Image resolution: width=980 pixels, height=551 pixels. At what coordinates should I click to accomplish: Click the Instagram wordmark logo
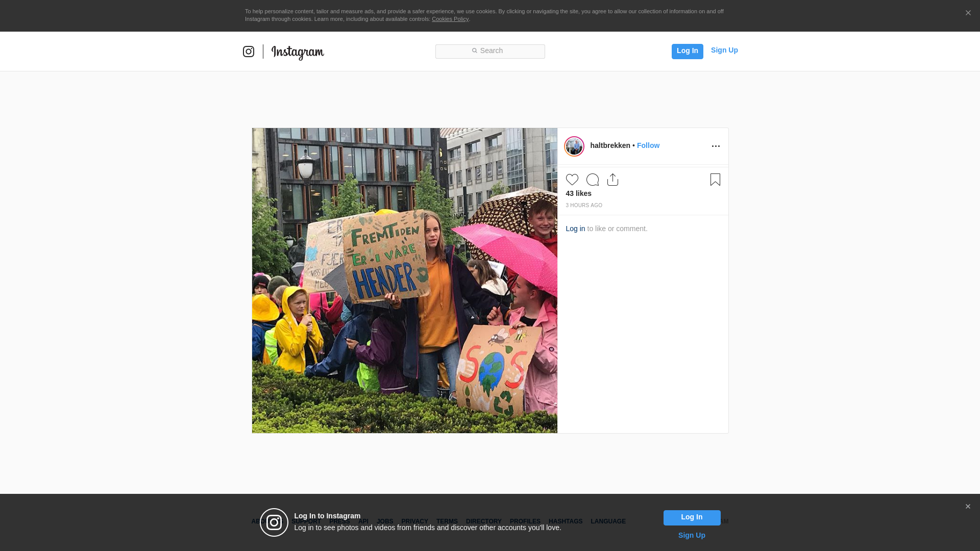pyautogui.click(x=298, y=52)
